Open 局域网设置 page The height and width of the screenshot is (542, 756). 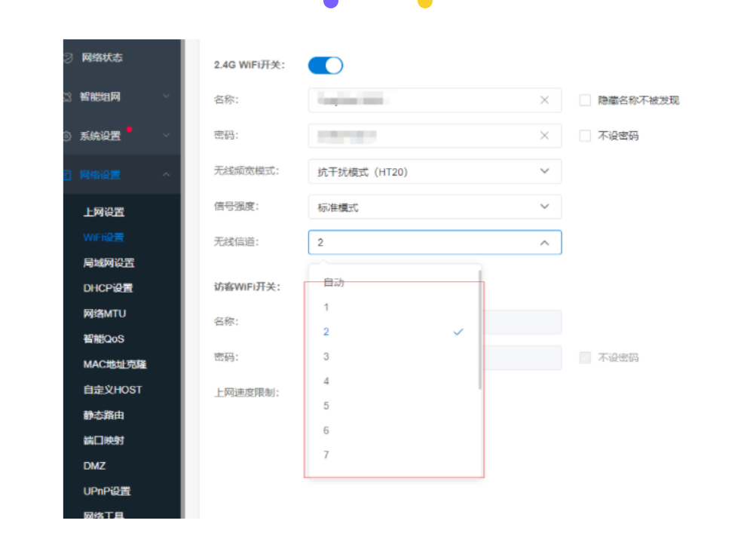[109, 263]
